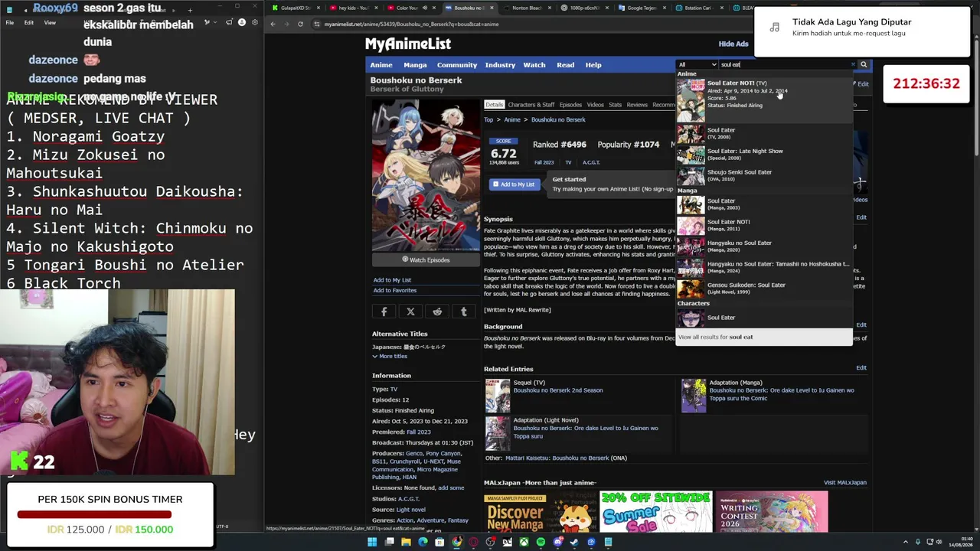Click the browser address bar URL
The image size is (980, 551).
point(411,24)
